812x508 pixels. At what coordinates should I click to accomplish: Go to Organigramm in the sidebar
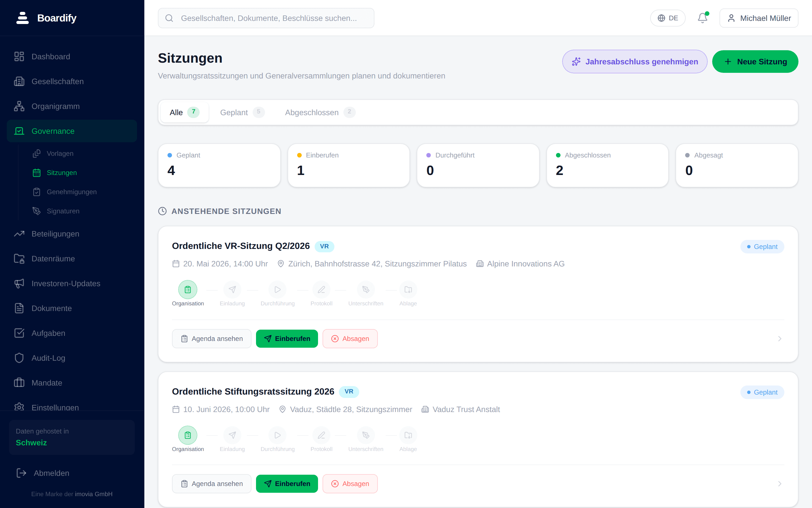coord(72,106)
